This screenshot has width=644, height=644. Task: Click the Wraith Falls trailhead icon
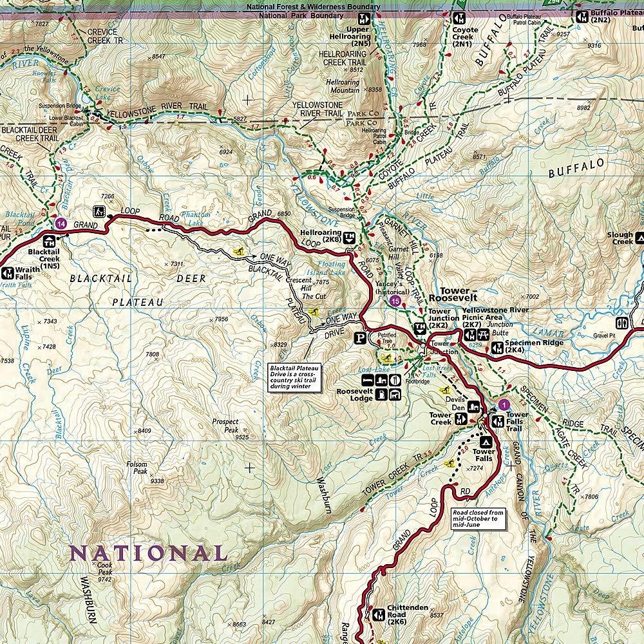(7, 273)
